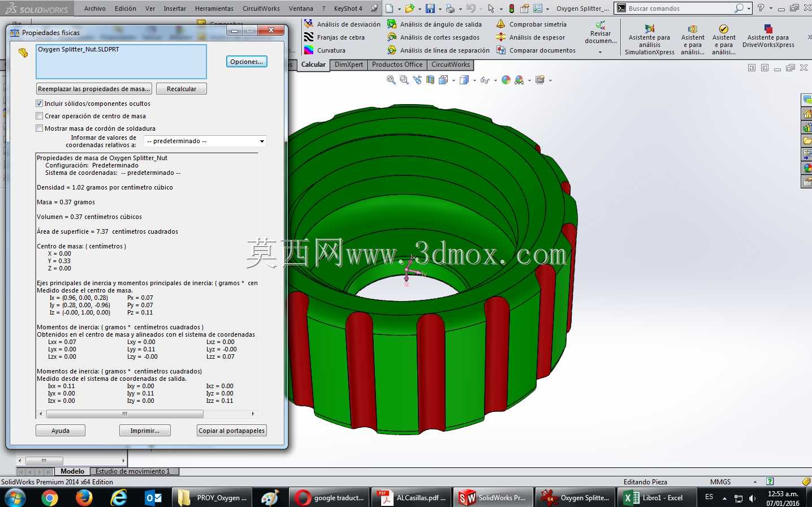Image resolution: width=812 pixels, height=507 pixels.
Task: Open the Display style dropdown arrow
Action: click(474, 80)
